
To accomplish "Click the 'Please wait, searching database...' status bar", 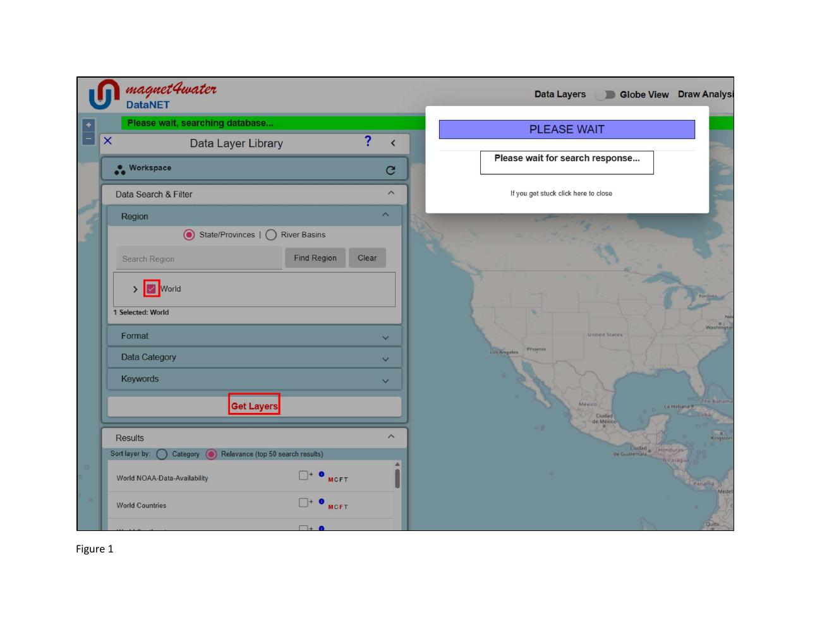I will click(200, 123).
